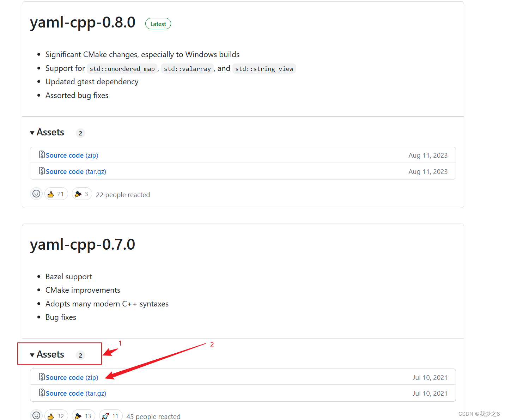The image size is (505, 420).
Task: Click the archive icon beside Source code (tar.gz) for 0.8.0
Action: (x=41, y=171)
